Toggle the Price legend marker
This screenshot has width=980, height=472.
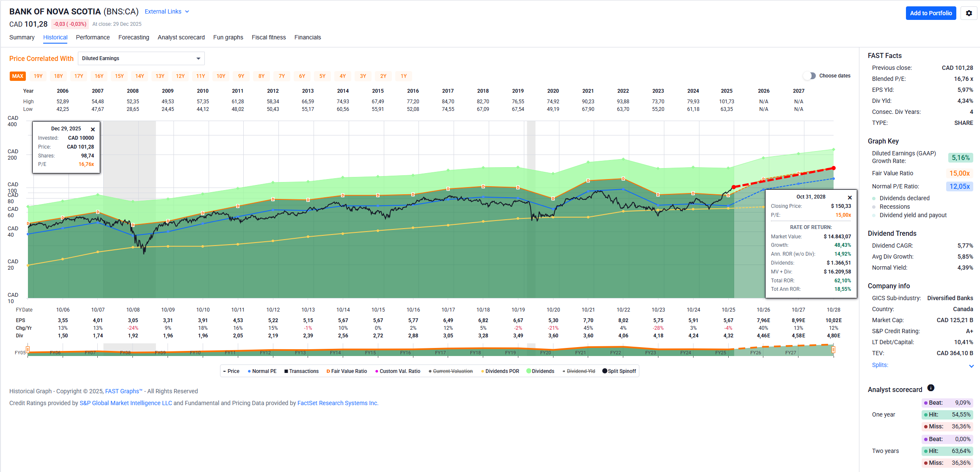tap(225, 371)
